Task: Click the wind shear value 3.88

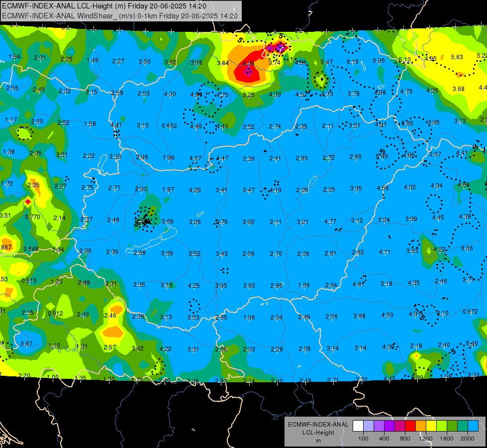Action: (359, 316)
